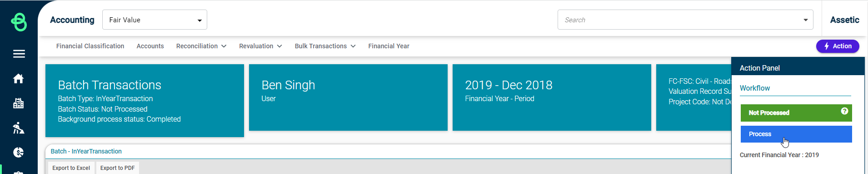Viewport: 868px width, 174px height.
Task: Open the Accounts menu item
Action: pos(150,46)
